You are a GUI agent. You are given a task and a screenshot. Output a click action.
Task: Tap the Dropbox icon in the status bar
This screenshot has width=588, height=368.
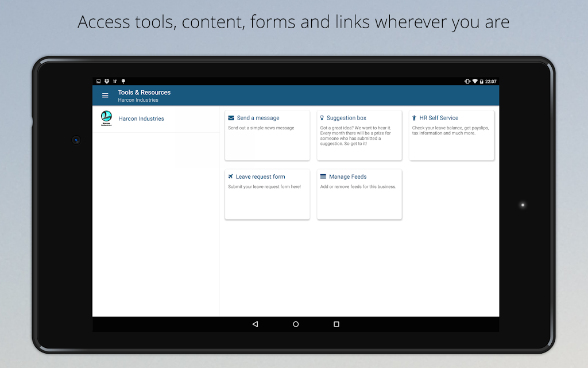106,82
